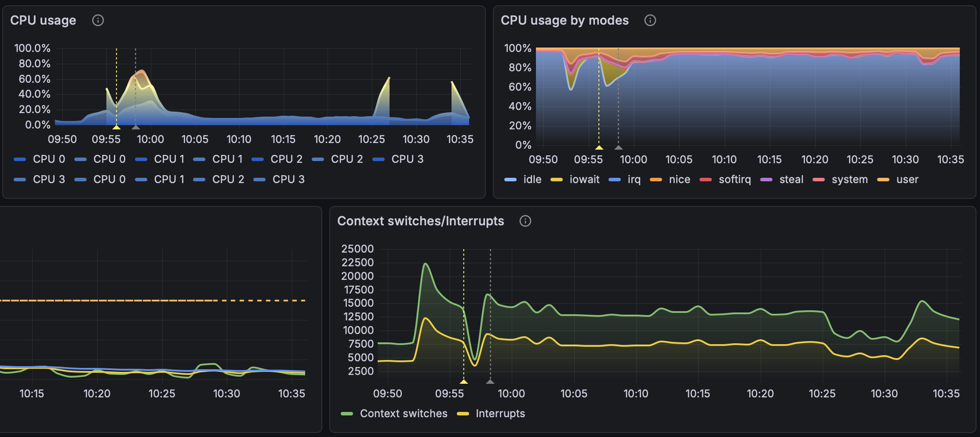The image size is (980, 437).
Task: Click the info icon on Context switches/Interrupts
Action: (526, 221)
